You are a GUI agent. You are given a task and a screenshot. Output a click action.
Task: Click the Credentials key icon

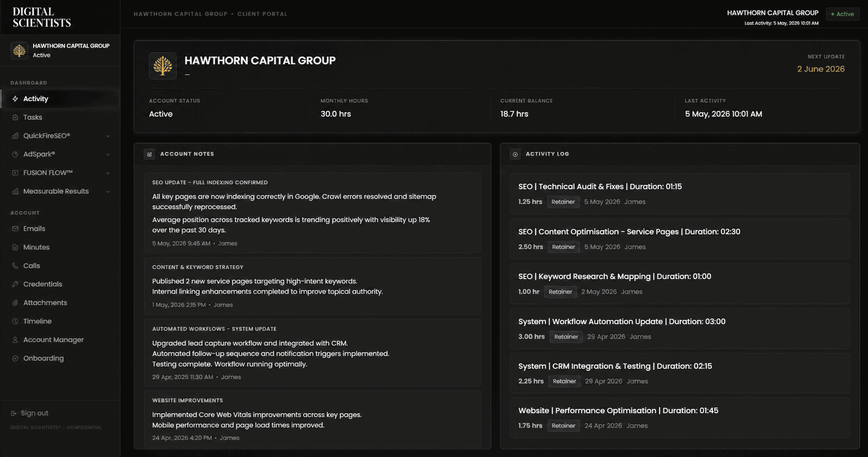(x=15, y=284)
